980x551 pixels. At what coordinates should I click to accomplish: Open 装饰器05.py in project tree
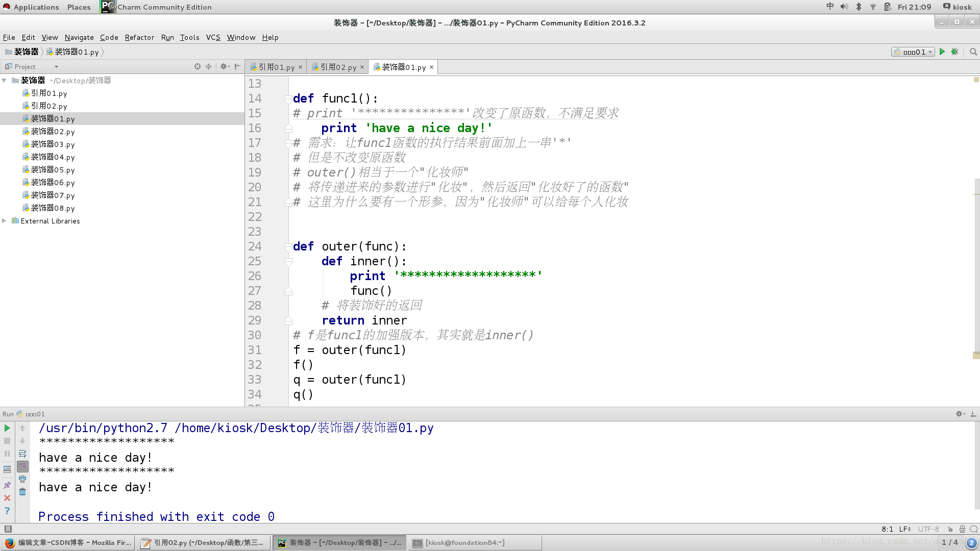point(53,170)
